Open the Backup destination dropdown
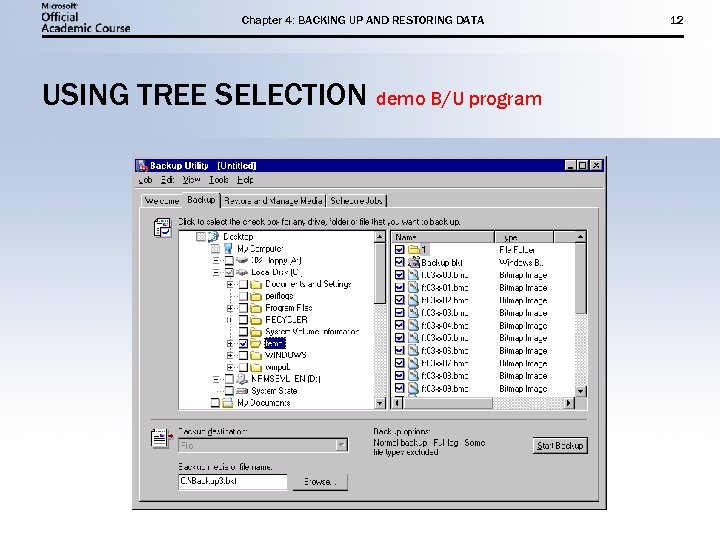Screen dimensions: 720x540 coord(341,445)
